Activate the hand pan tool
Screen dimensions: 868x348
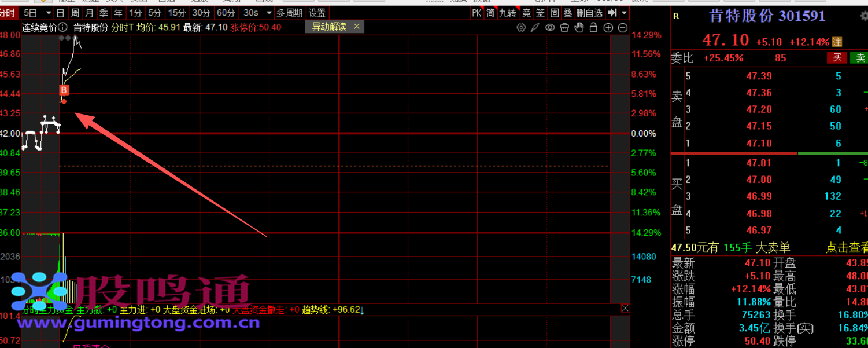pos(579,28)
